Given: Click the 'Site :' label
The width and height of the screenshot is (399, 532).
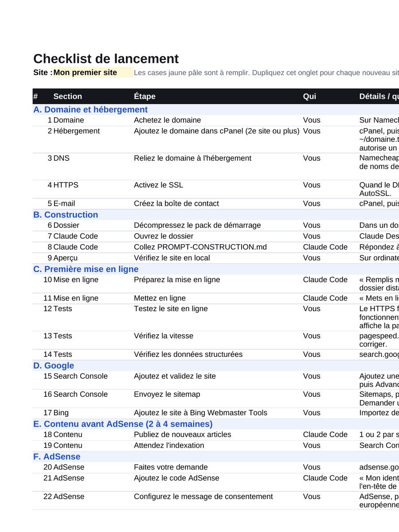Looking at the screenshot, I should [x=43, y=73].
